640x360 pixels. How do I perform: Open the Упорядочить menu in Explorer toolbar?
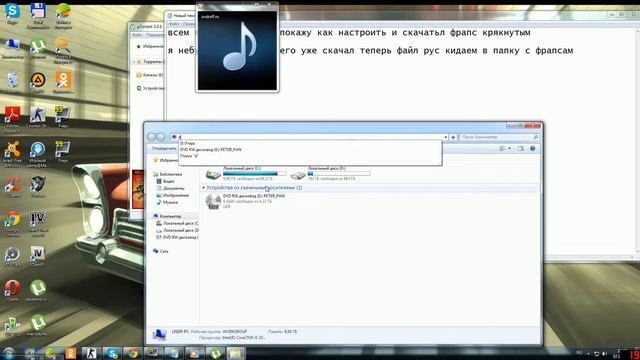pos(164,149)
